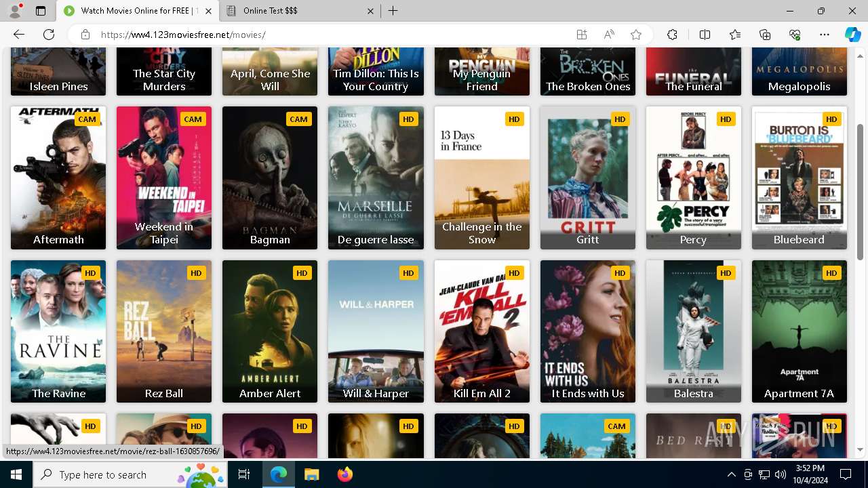The height and width of the screenshot is (488, 868).
Task: Open the Kill Em All 2 movie
Action: tap(482, 331)
